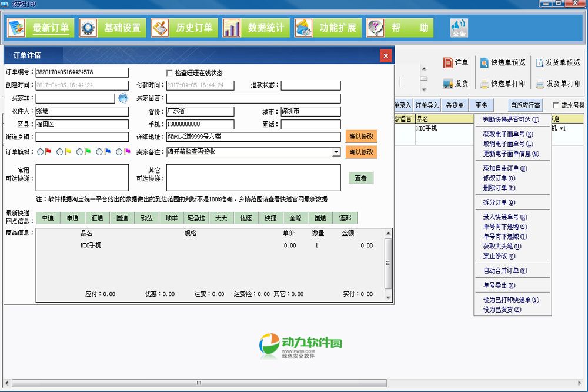This screenshot has height=392, width=588.
Task: Click the 功能扩展 icon
Action: point(303,28)
